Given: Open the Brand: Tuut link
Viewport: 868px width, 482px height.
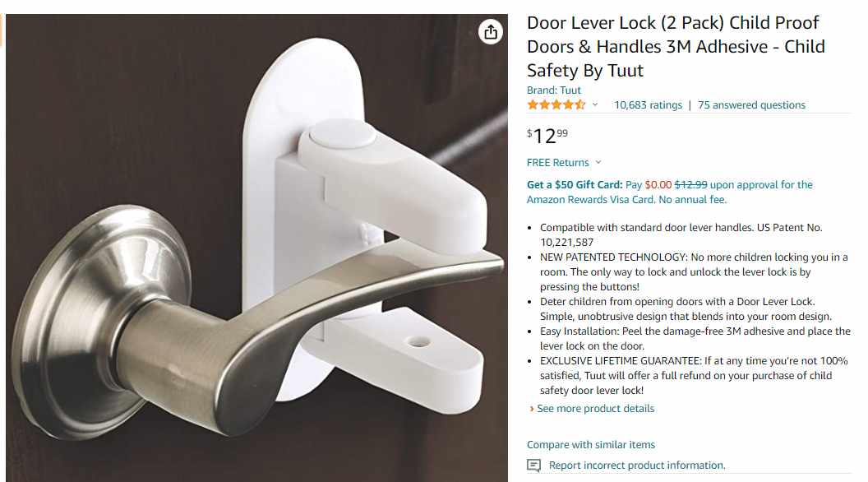Looking at the screenshot, I should pyautogui.click(x=553, y=90).
